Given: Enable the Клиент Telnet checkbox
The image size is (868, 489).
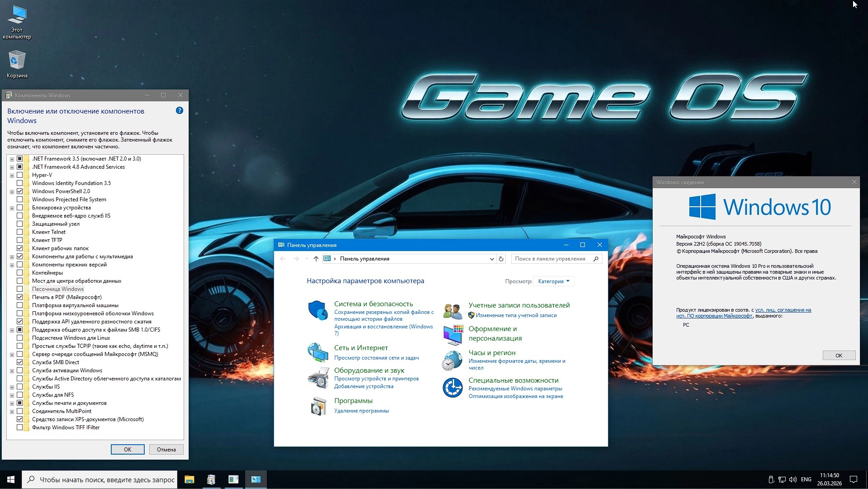Looking at the screenshot, I should point(20,232).
